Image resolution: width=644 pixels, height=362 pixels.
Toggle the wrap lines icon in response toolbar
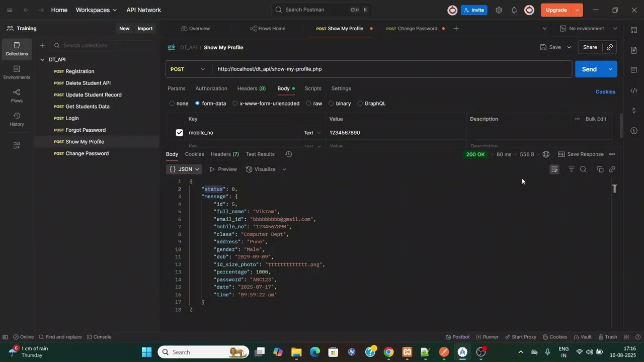point(554,169)
